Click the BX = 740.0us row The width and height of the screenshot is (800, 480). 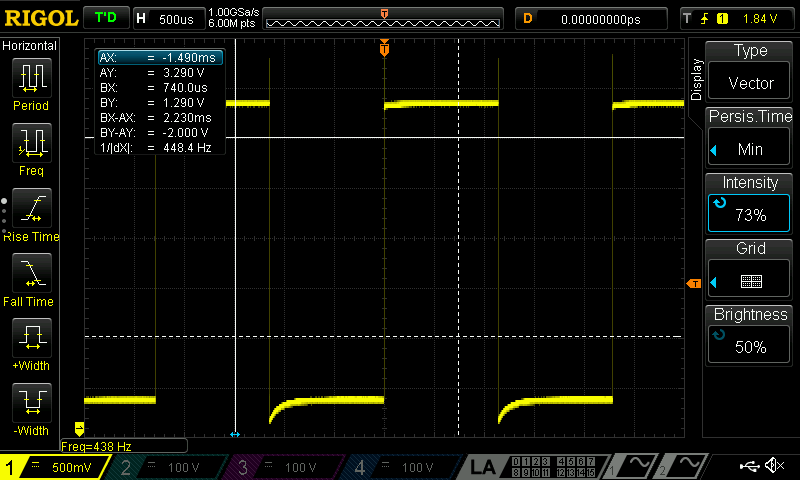pyautogui.click(x=160, y=88)
